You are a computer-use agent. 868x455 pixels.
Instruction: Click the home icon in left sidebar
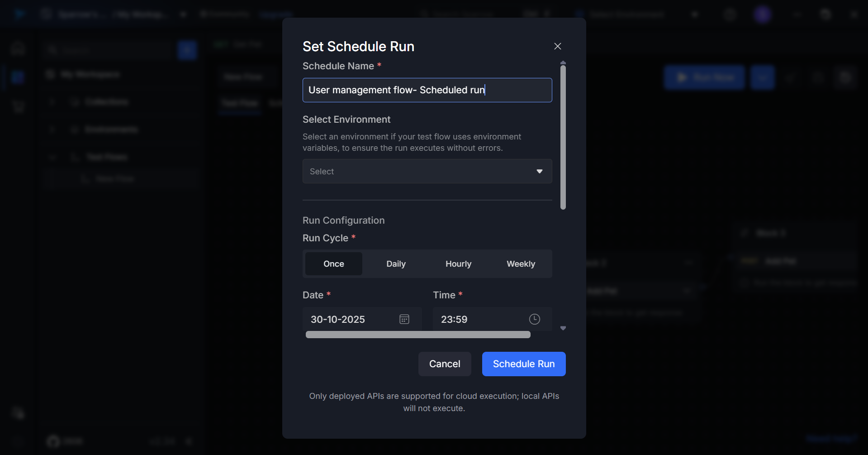(18, 48)
